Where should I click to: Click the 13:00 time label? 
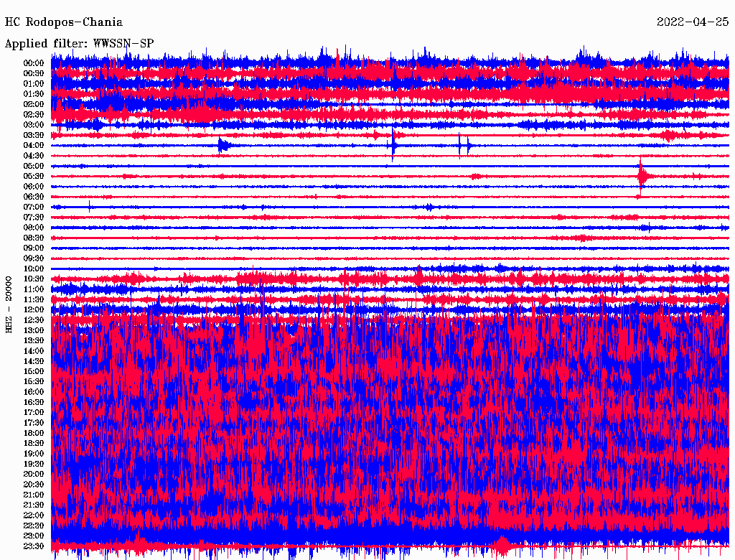[34, 330]
